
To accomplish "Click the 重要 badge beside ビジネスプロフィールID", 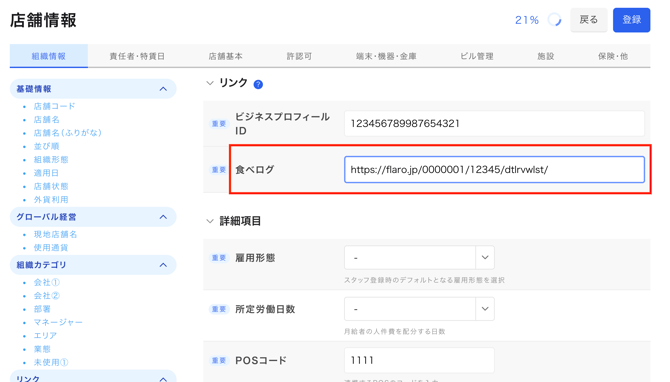I will 219,123.
